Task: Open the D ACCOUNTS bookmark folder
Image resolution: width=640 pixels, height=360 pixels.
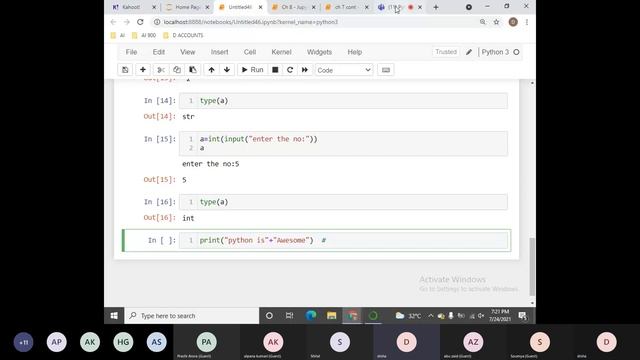Action: point(183,36)
